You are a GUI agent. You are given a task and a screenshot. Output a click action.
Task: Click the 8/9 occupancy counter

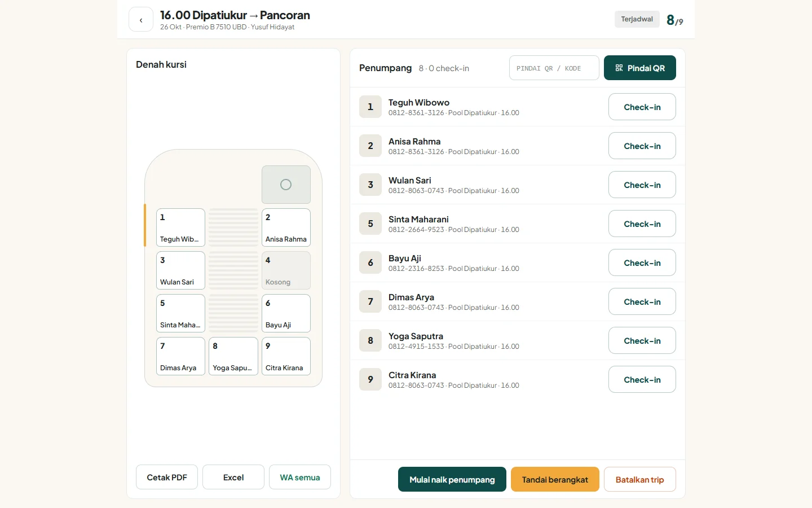click(x=675, y=20)
